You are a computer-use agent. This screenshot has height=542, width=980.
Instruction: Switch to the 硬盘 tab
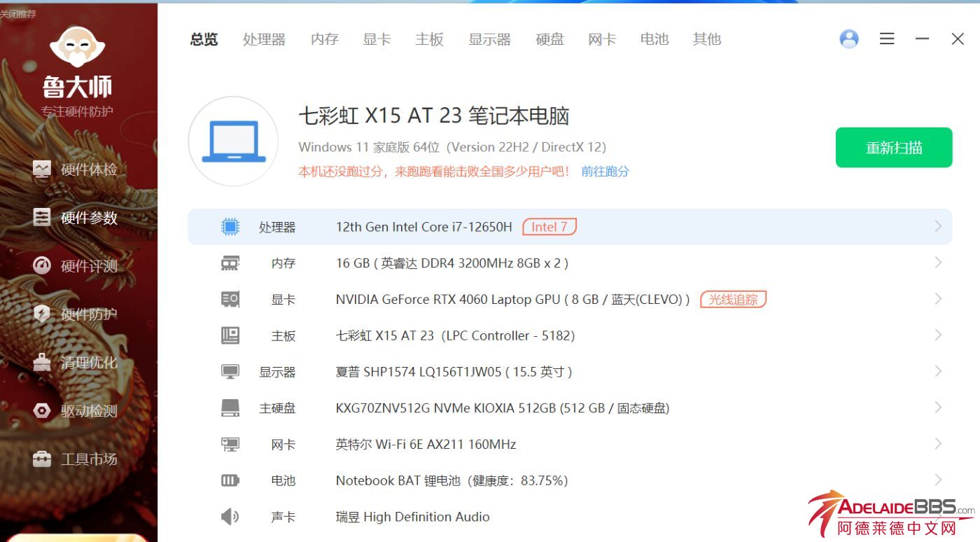click(x=549, y=39)
